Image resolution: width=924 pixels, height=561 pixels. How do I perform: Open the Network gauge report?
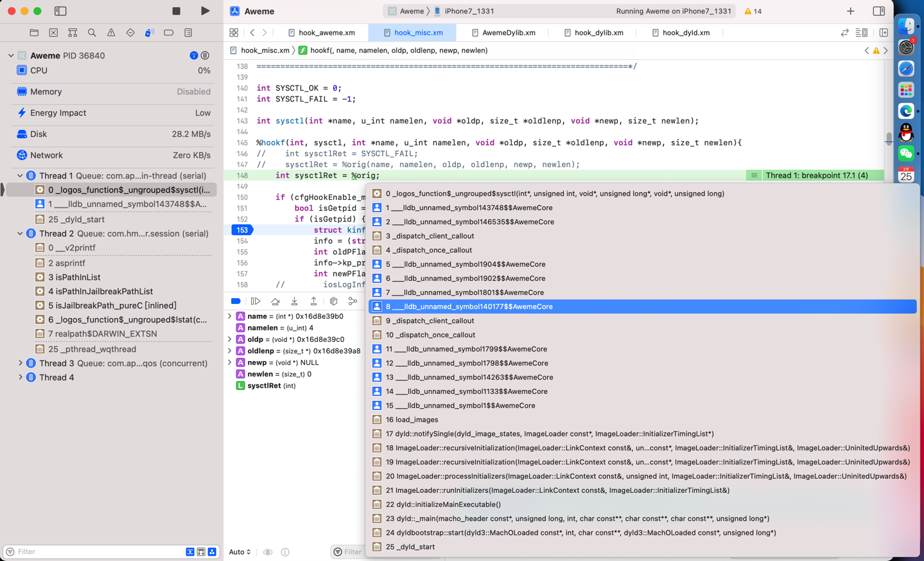[112, 155]
